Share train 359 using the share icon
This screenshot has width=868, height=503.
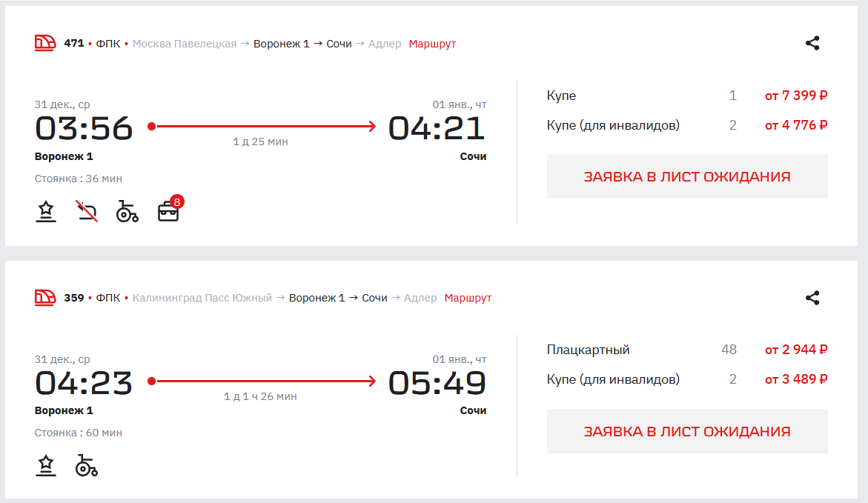point(812,298)
